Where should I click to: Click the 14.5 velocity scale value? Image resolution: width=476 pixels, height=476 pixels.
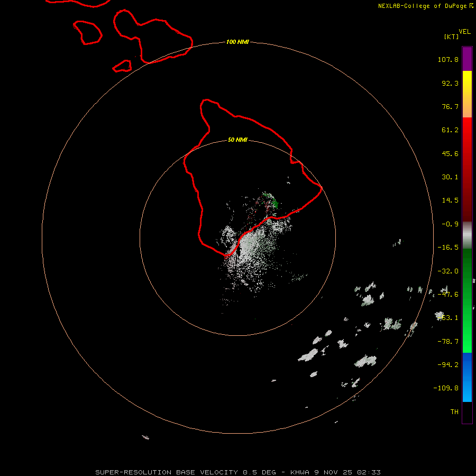click(450, 200)
